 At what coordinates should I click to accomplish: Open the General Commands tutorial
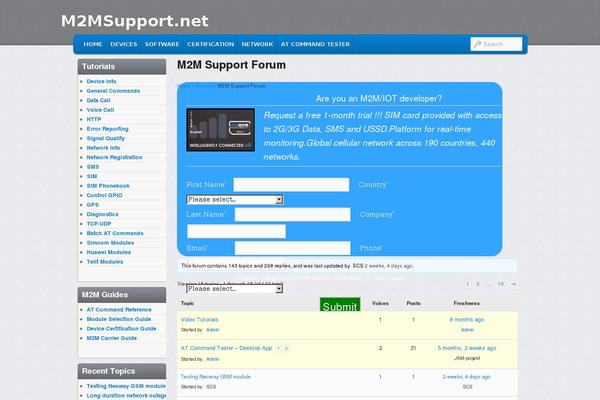(113, 91)
